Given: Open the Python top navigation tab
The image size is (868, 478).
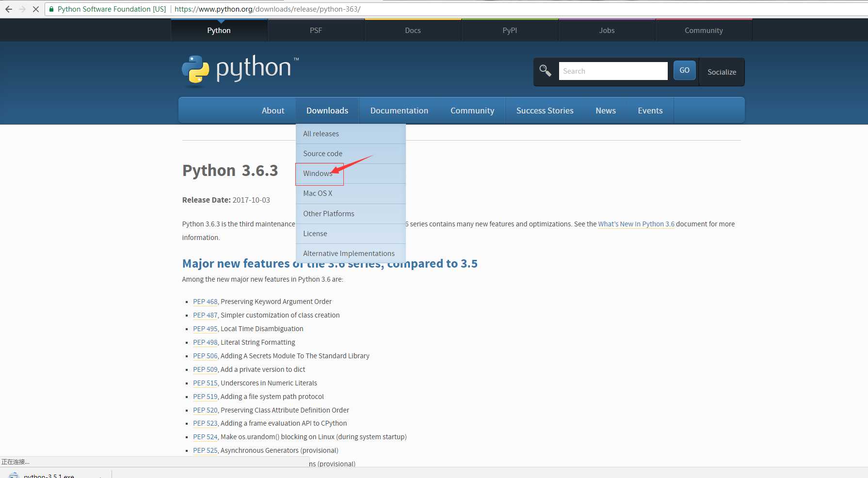Looking at the screenshot, I should click(219, 30).
